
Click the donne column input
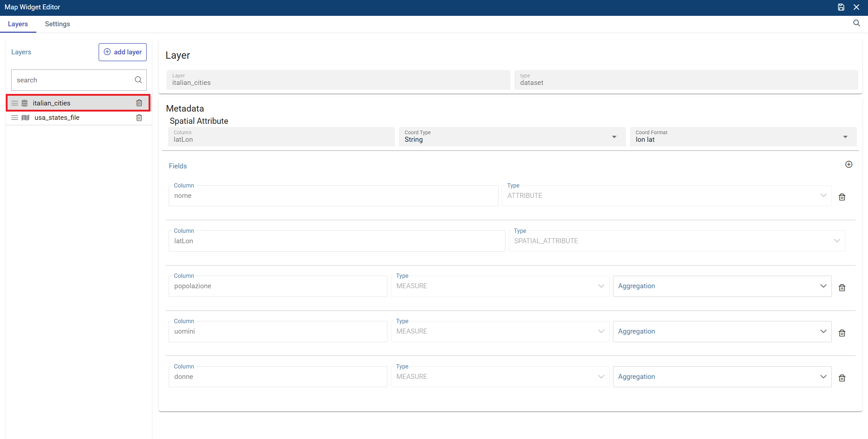[x=278, y=377]
